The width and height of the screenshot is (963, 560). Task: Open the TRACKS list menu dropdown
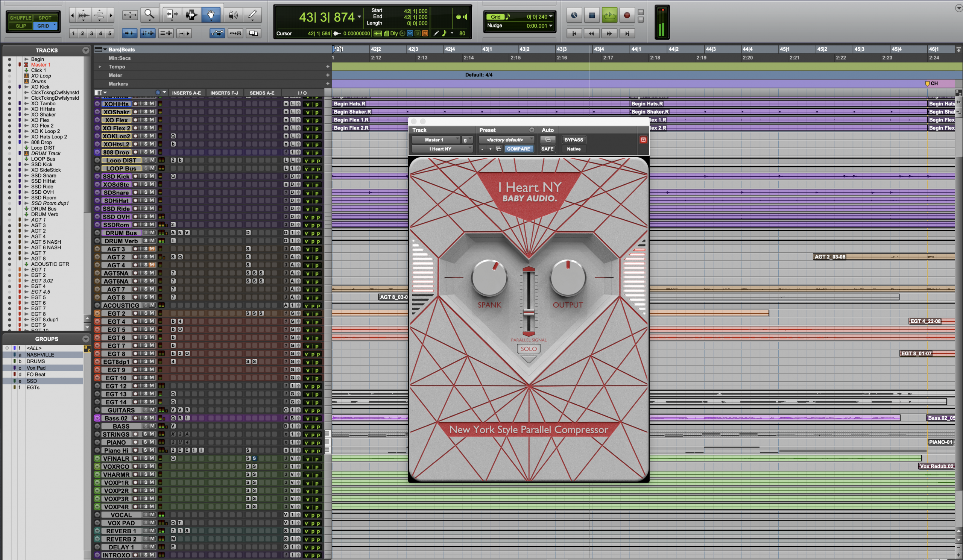[x=86, y=50]
